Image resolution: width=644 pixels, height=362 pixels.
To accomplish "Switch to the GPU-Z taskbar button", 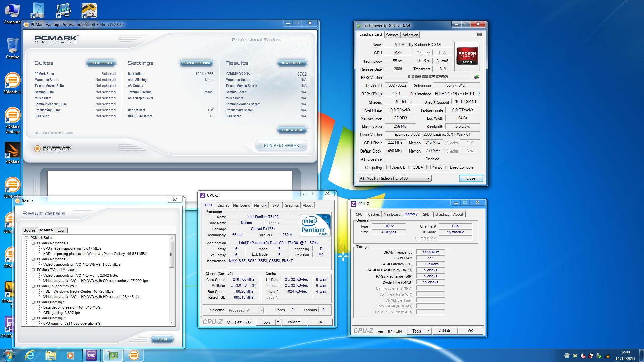I will (x=113, y=355).
